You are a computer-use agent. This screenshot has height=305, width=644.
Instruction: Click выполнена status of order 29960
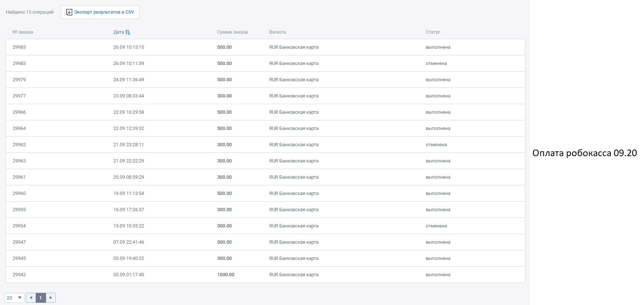click(438, 193)
